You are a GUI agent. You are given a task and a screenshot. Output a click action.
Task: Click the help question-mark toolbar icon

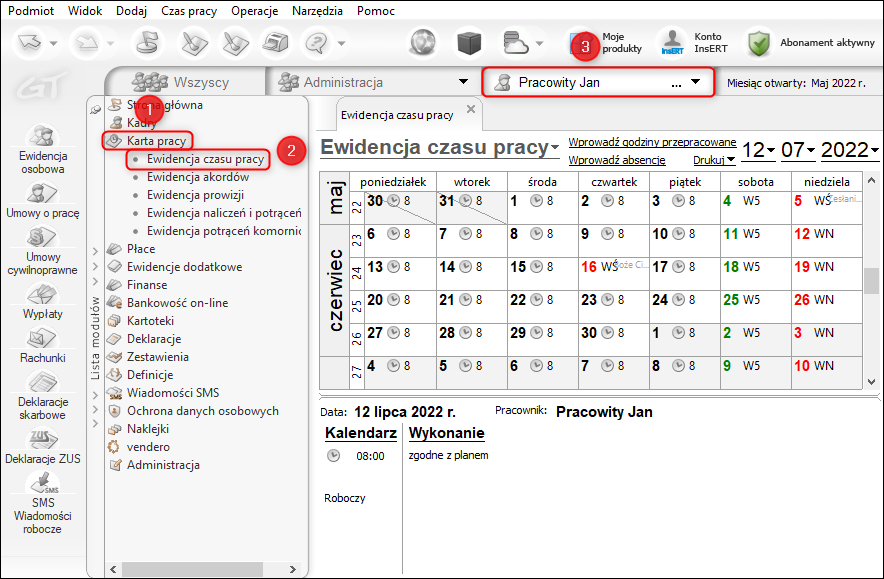coord(316,42)
